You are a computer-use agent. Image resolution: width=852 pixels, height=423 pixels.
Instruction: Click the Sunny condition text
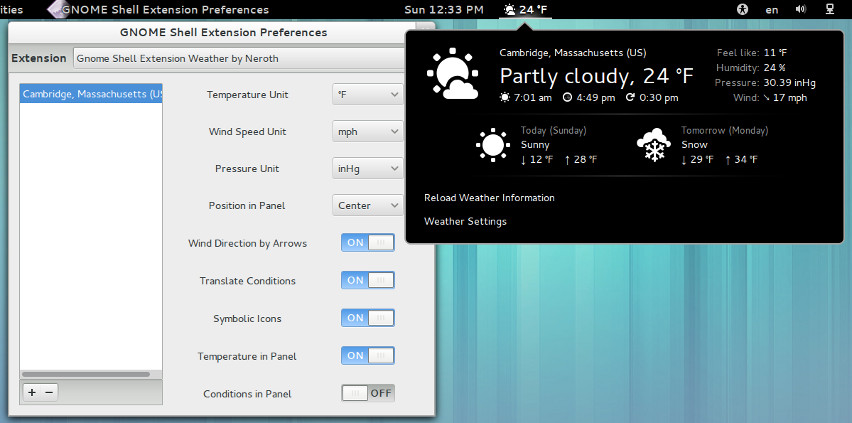tap(535, 145)
